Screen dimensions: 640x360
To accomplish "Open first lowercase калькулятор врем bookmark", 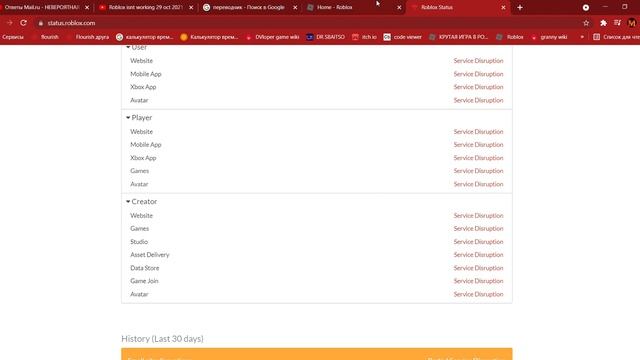I will (x=145, y=37).
